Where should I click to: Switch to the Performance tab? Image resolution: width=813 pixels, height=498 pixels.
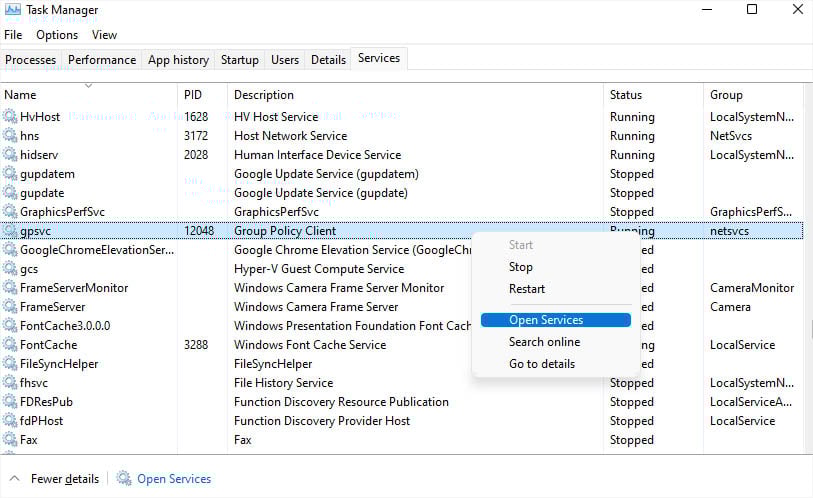pyautogui.click(x=102, y=60)
